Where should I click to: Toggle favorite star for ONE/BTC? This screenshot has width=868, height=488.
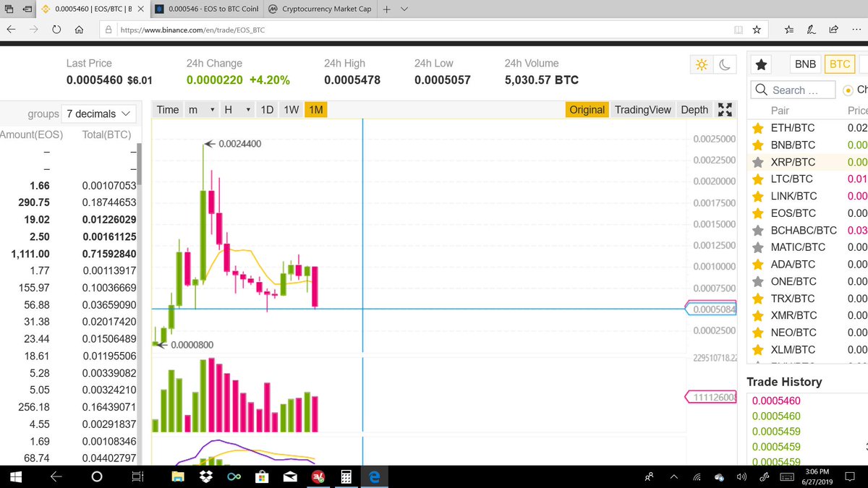point(757,281)
